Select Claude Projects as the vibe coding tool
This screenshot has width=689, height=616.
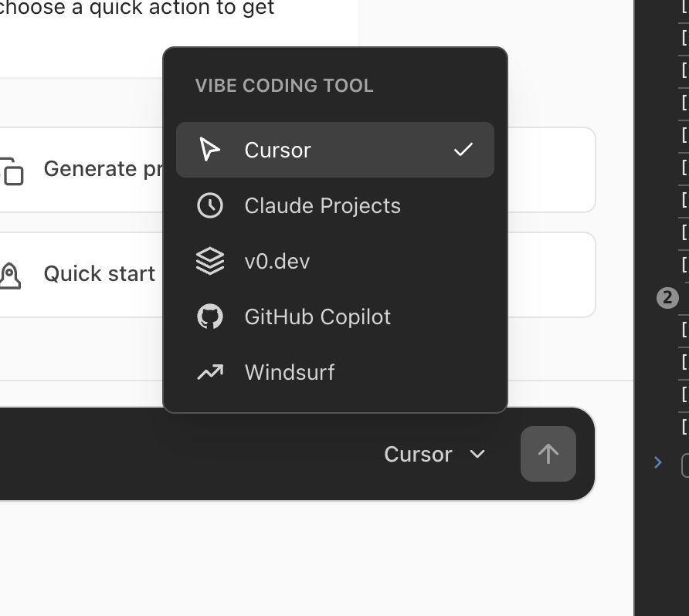point(322,205)
